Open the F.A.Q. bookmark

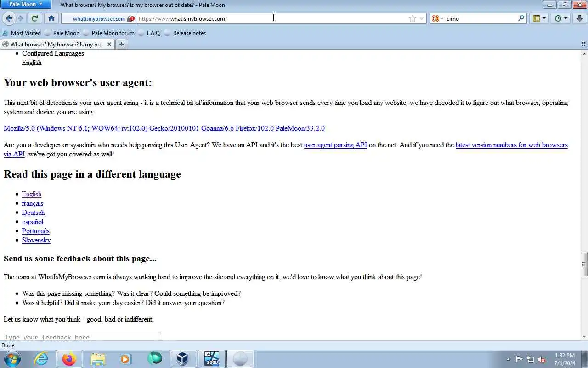point(150,33)
